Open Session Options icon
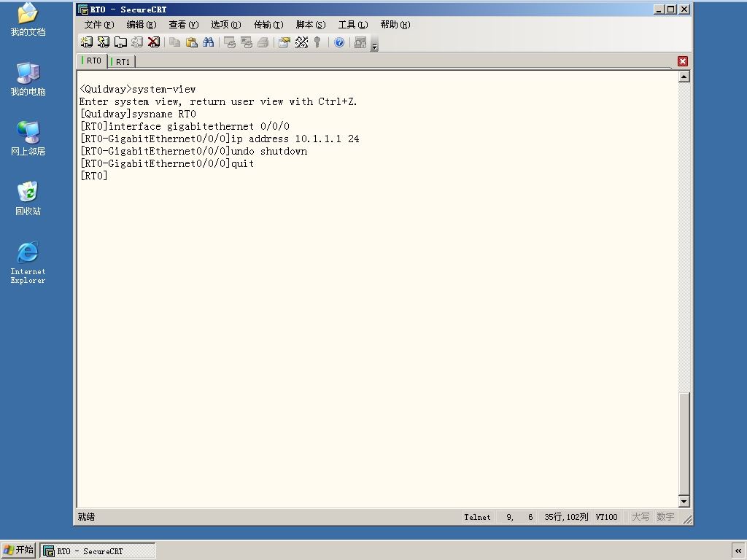The width and height of the screenshot is (747, 560). point(285,42)
